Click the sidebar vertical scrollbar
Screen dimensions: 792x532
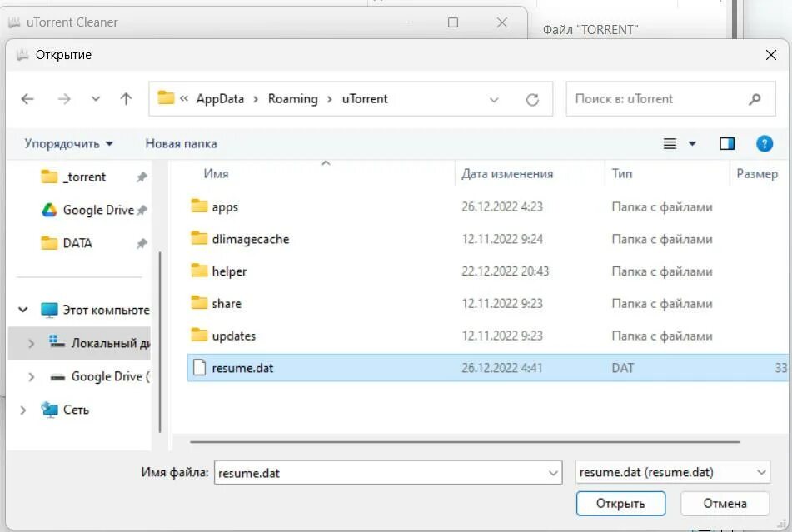click(160, 342)
